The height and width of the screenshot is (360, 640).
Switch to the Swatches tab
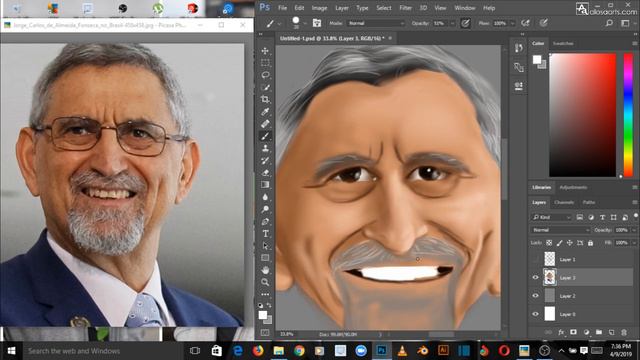(563, 43)
